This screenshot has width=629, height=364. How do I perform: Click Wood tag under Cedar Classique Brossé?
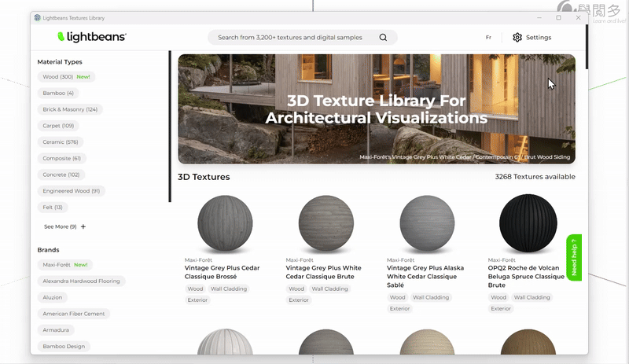pos(195,289)
